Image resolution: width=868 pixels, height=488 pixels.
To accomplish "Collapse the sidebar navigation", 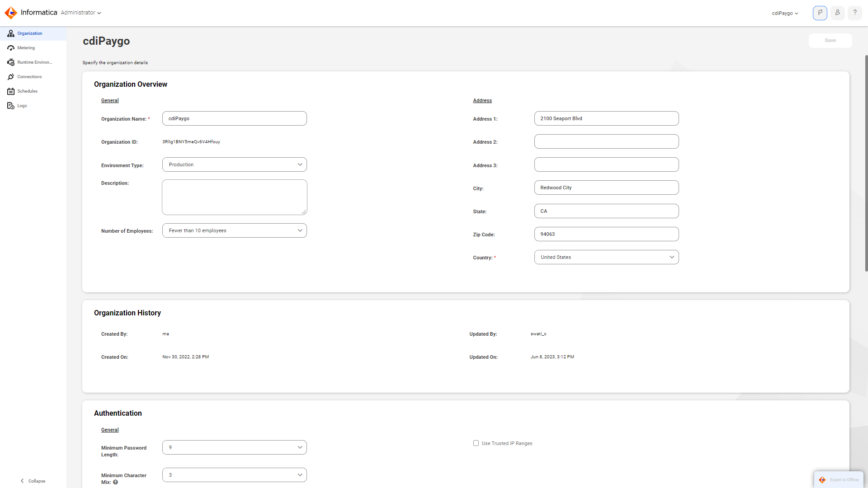I will (x=33, y=481).
